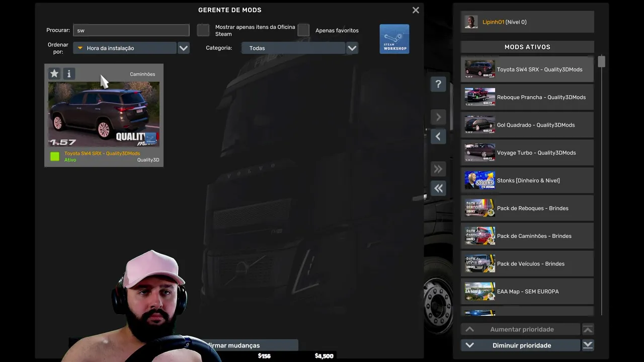Viewport: 644px width, 362px height.
Task: Click the Toyota SW4 SRX - Quality3DMods card title
Action: coord(102,153)
